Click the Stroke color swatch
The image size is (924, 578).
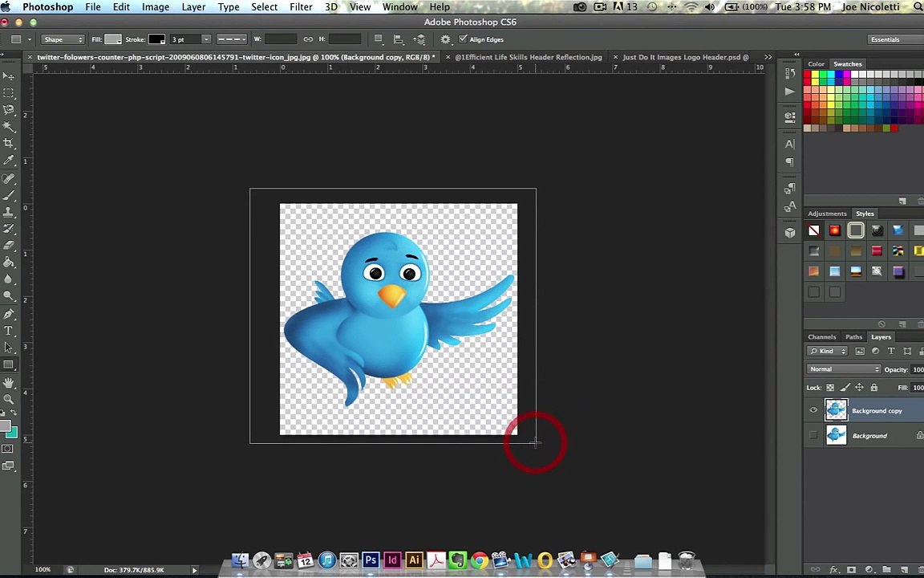click(x=156, y=39)
